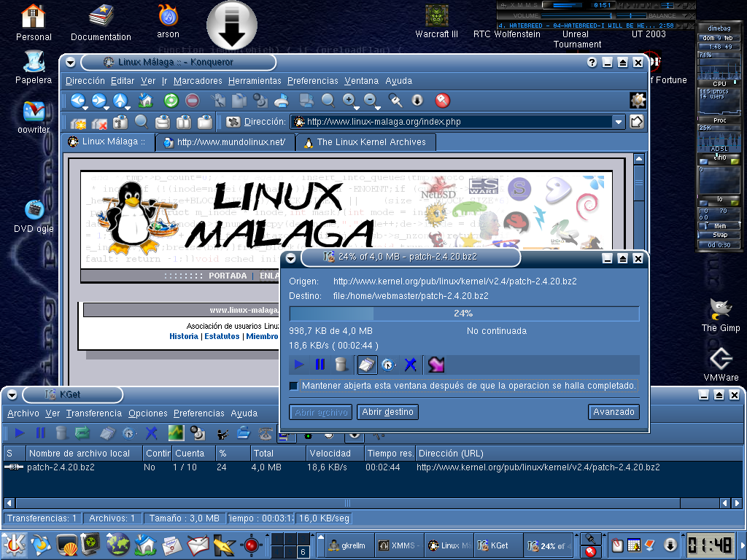
Task: Switch to mundolinux.net tab
Action: pyautogui.click(x=225, y=142)
